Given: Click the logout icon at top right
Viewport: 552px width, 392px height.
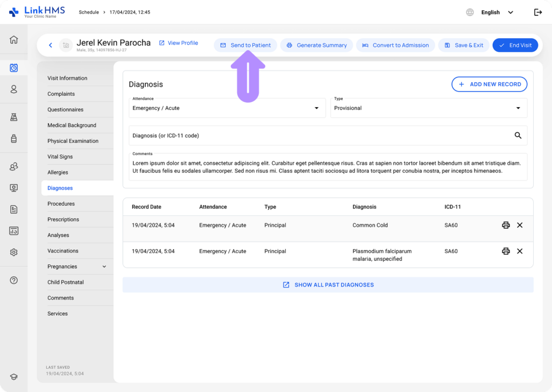Looking at the screenshot, I should [x=538, y=12].
